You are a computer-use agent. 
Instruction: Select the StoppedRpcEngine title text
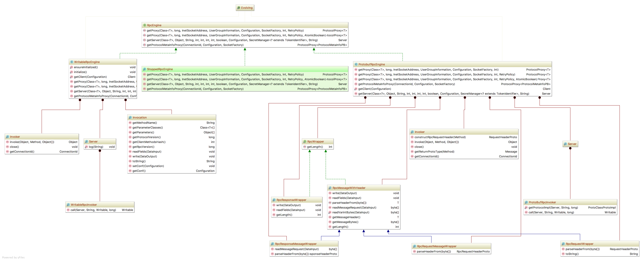160,69
